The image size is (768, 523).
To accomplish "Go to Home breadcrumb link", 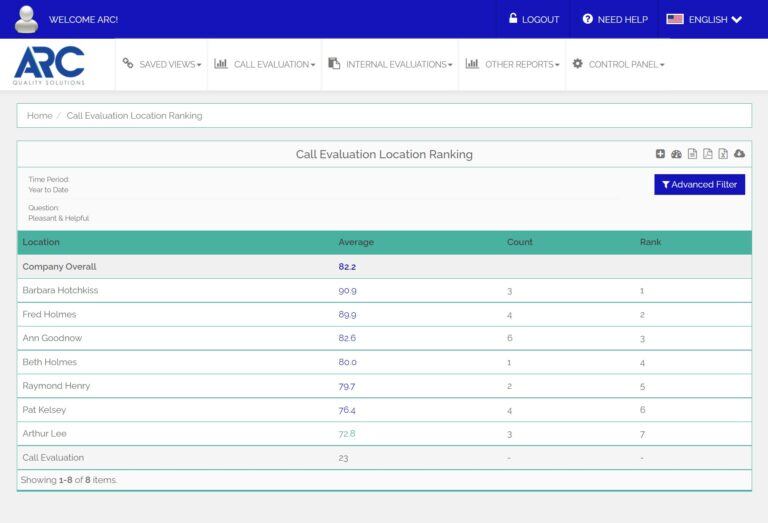I will [x=40, y=116].
